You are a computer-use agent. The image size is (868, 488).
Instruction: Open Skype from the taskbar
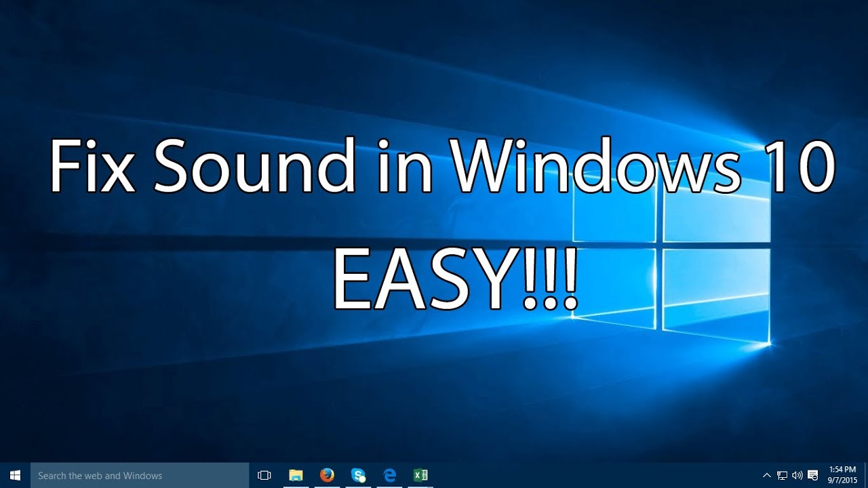click(358, 475)
